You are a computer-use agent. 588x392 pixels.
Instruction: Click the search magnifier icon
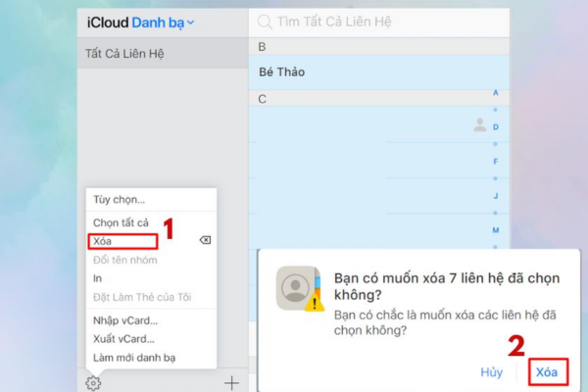tap(265, 22)
